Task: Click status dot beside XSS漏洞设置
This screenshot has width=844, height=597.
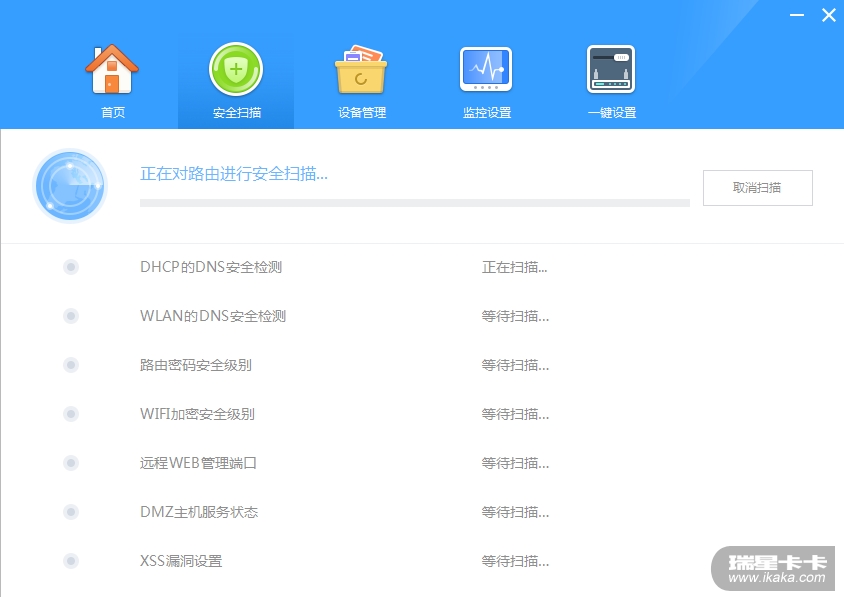Action: (x=71, y=561)
